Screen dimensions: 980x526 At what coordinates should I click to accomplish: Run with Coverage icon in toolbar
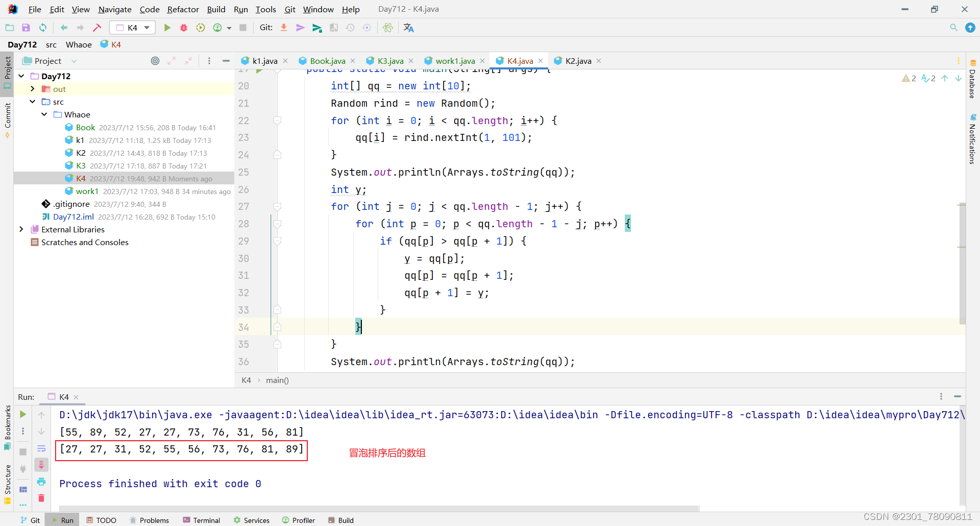click(201, 28)
